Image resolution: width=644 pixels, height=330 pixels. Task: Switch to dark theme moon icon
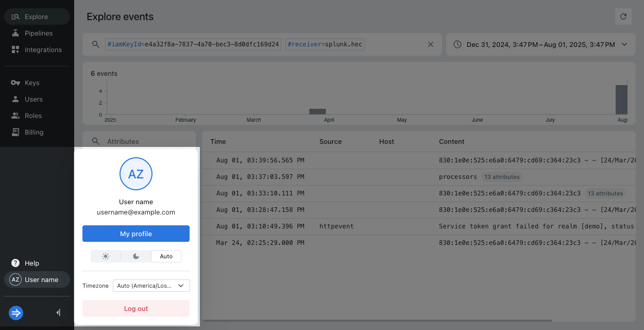pyautogui.click(x=136, y=256)
